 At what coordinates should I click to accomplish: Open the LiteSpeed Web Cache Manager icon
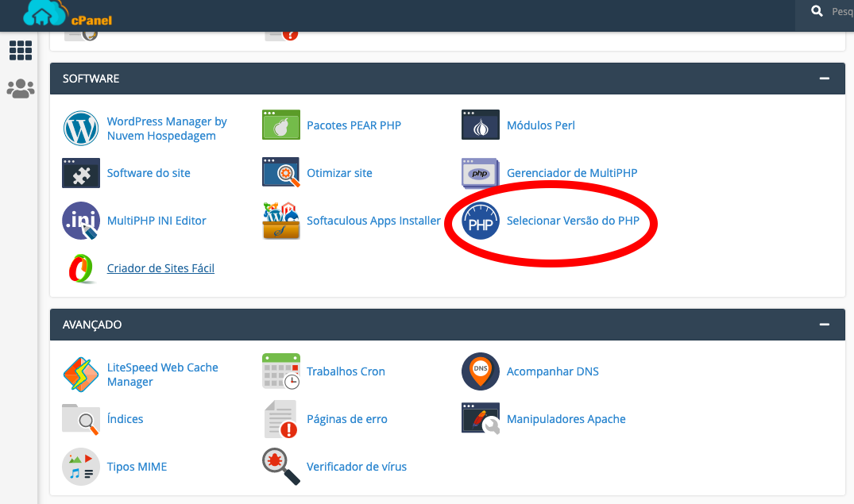click(x=81, y=375)
